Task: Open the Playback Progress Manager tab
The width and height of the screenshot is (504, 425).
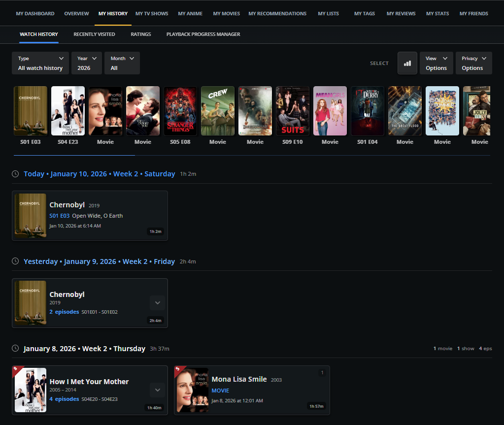Action: click(x=203, y=34)
